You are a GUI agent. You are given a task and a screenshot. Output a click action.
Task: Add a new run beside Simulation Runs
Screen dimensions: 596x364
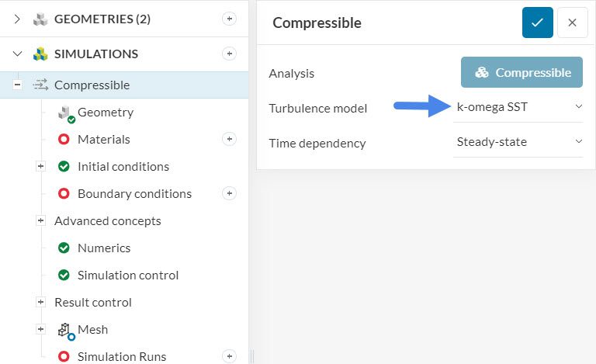point(229,356)
